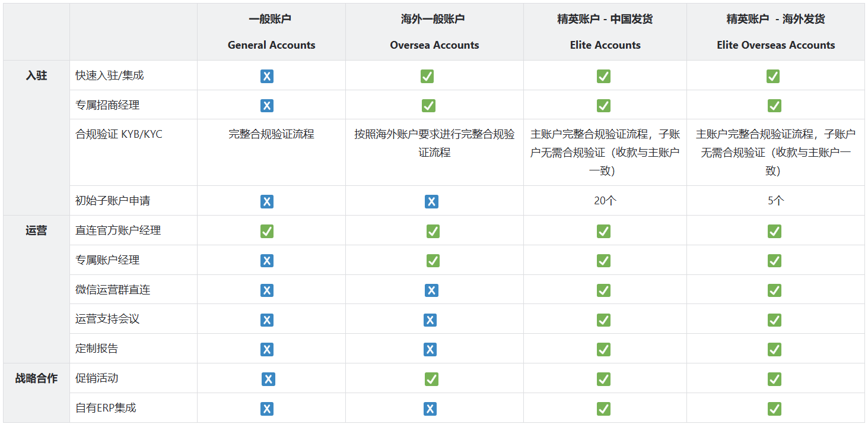Select the checkmark for 定制报告 under Elite Accounts

click(x=603, y=349)
